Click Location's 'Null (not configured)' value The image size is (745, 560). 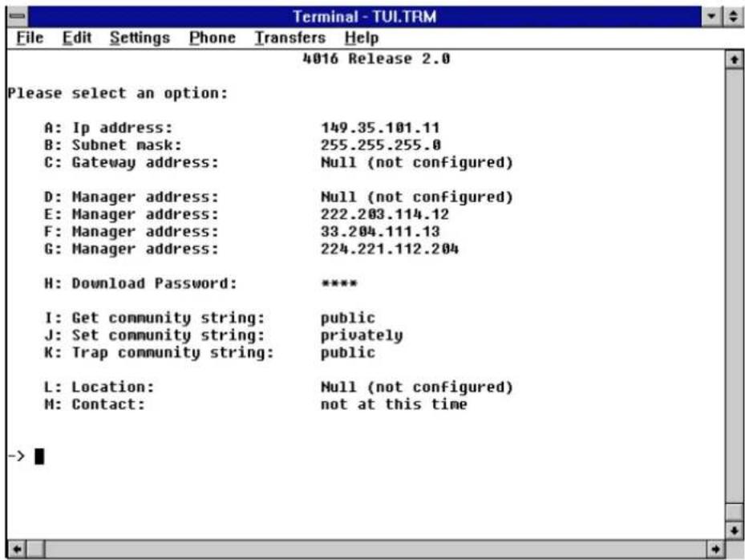(417, 388)
